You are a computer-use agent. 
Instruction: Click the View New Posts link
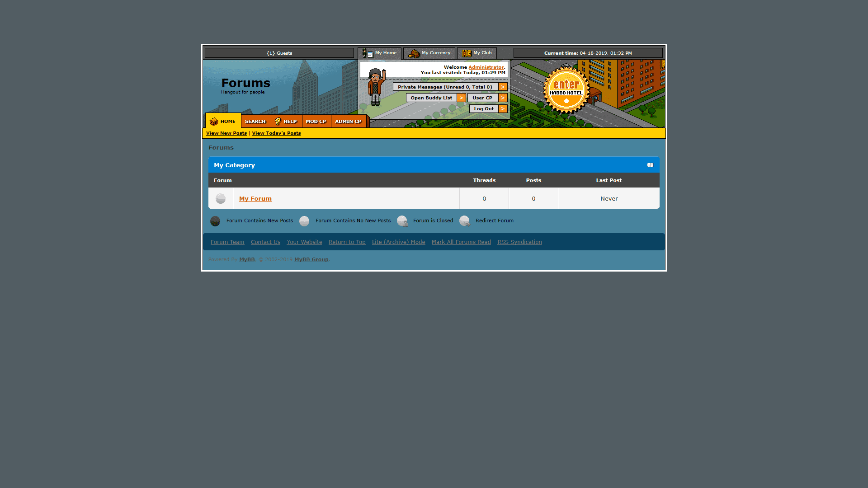(x=226, y=133)
